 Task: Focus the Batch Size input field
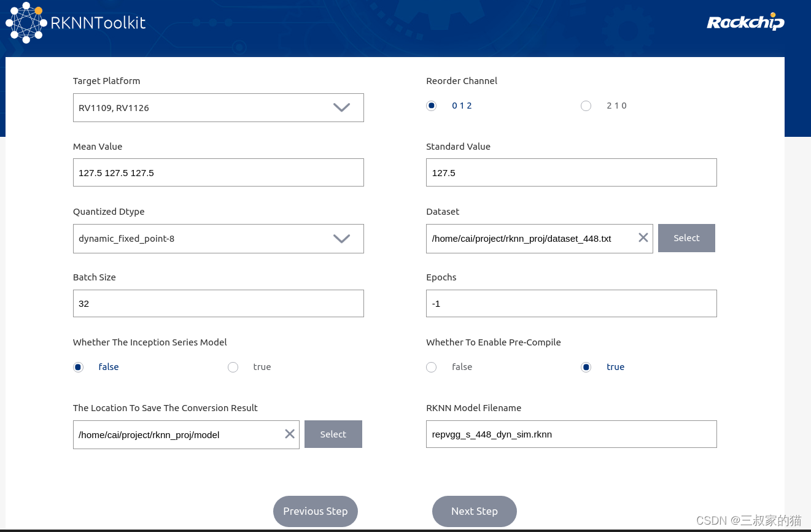219,303
